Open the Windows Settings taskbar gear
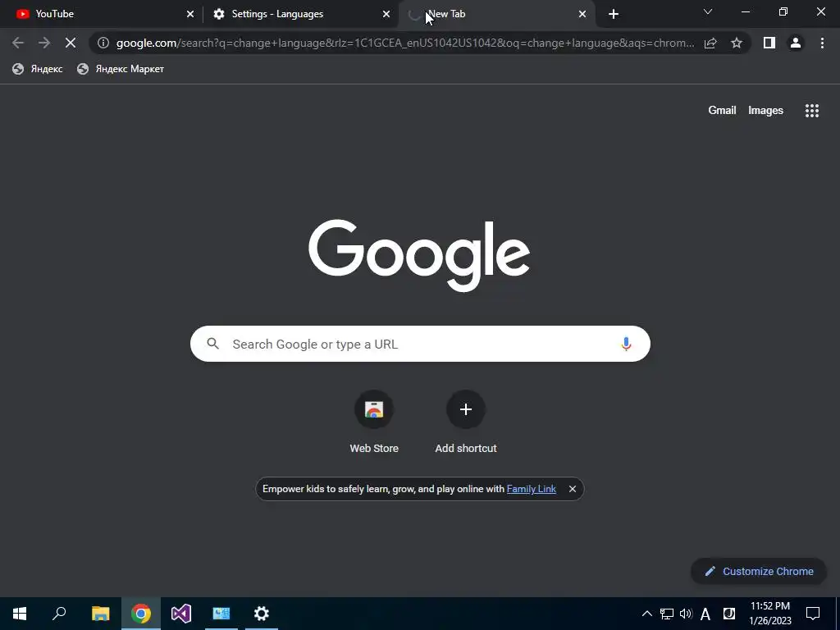Viewport: 840px width, 630px height. pos(262,614)
